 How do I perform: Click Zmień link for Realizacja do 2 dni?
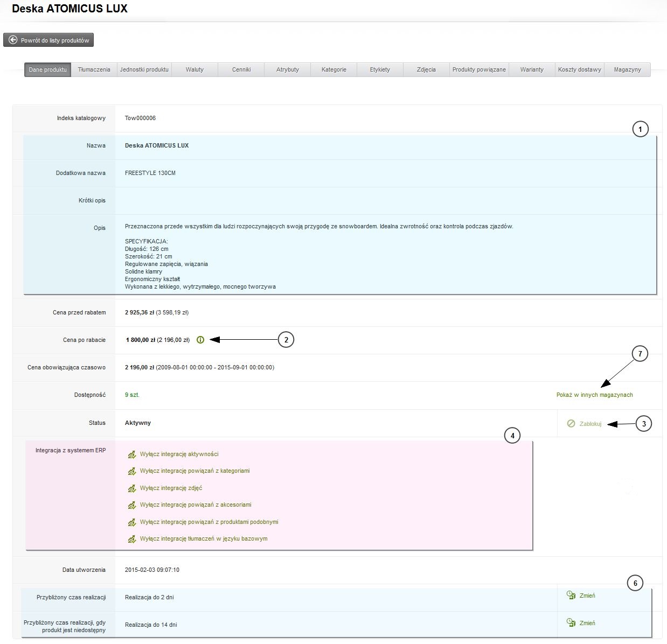click(587, 596)
